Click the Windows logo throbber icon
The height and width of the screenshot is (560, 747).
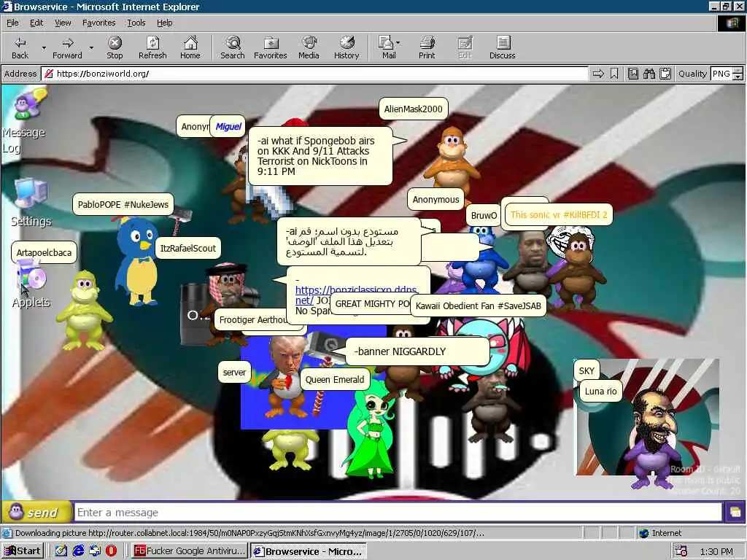click(731, 23)
